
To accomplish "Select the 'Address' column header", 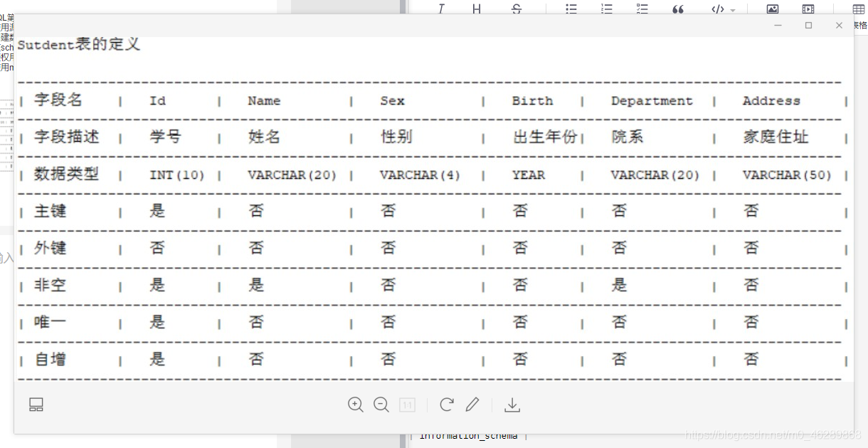I will [x=771, y=100].
